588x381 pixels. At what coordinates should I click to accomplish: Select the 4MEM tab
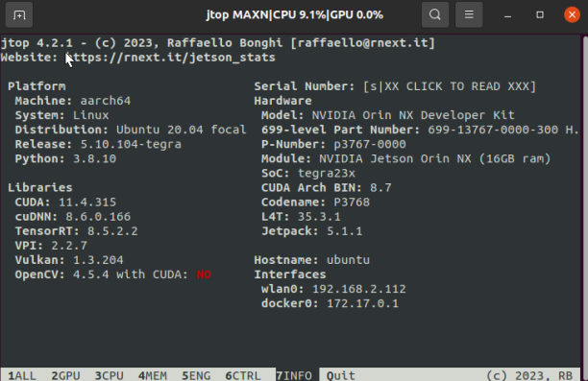click(x=153, y=375)
